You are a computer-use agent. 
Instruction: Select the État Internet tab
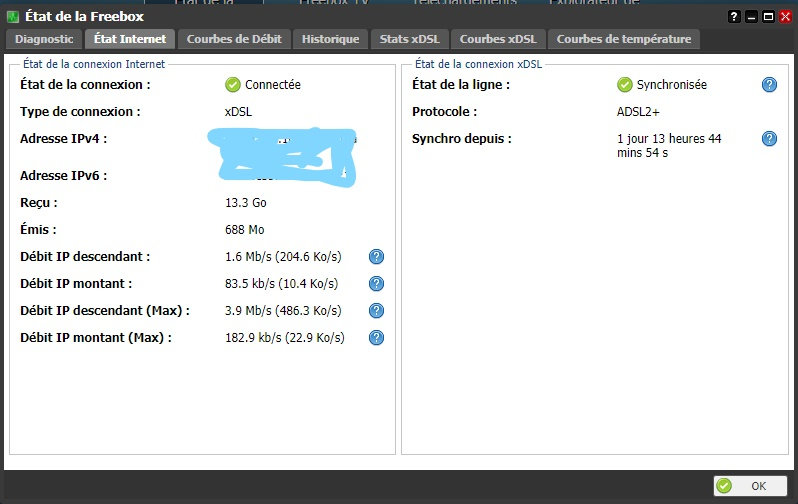click(130, 39)
